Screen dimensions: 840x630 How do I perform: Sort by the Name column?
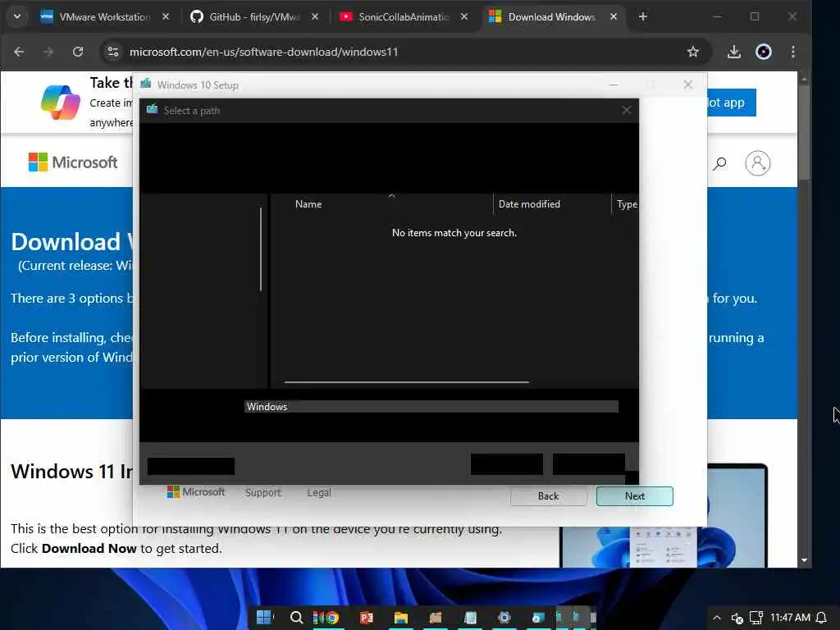[308, 204]
